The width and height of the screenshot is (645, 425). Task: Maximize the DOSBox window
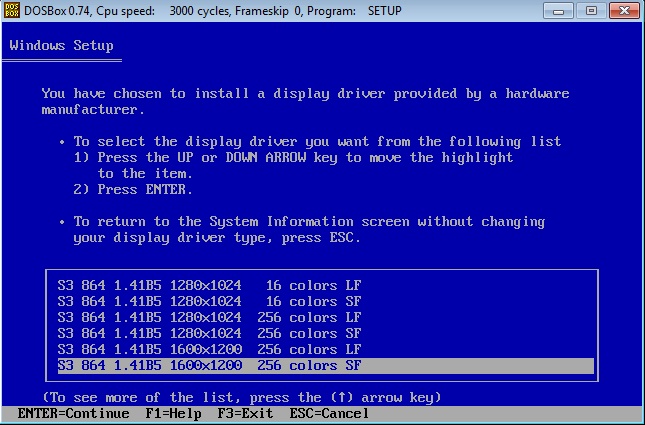(x=591, y=11)
